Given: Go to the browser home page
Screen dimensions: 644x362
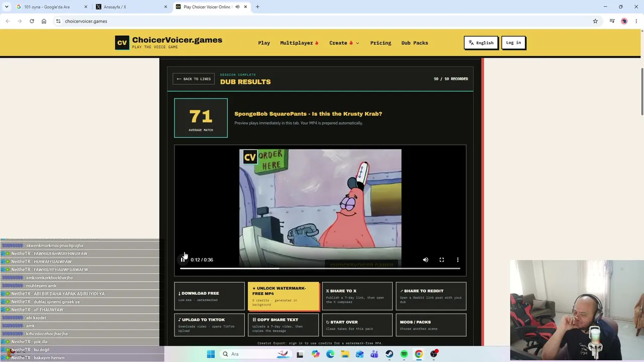Looking at the screenshot, I should pos(44,21).
